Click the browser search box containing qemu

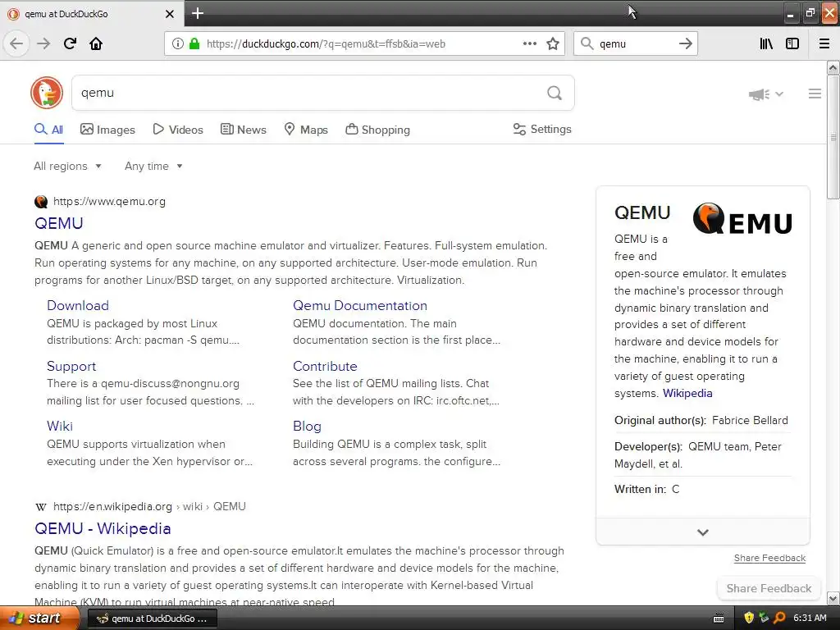636,44
